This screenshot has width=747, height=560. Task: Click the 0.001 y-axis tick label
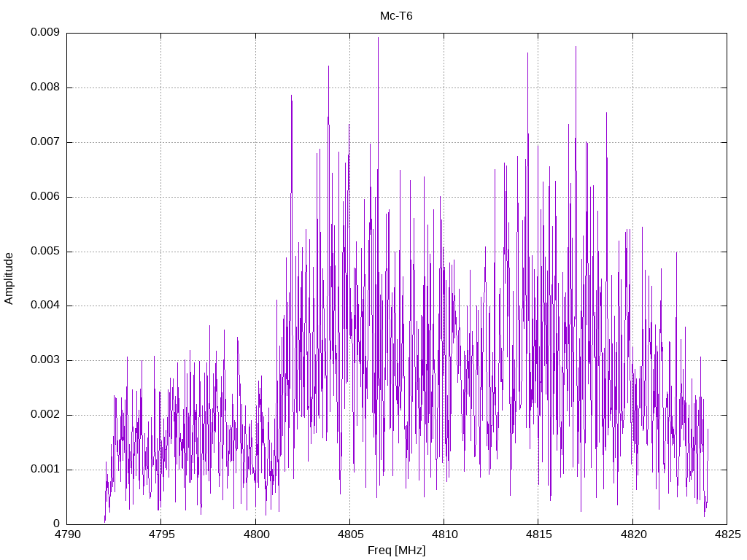[x=45, y=470]
